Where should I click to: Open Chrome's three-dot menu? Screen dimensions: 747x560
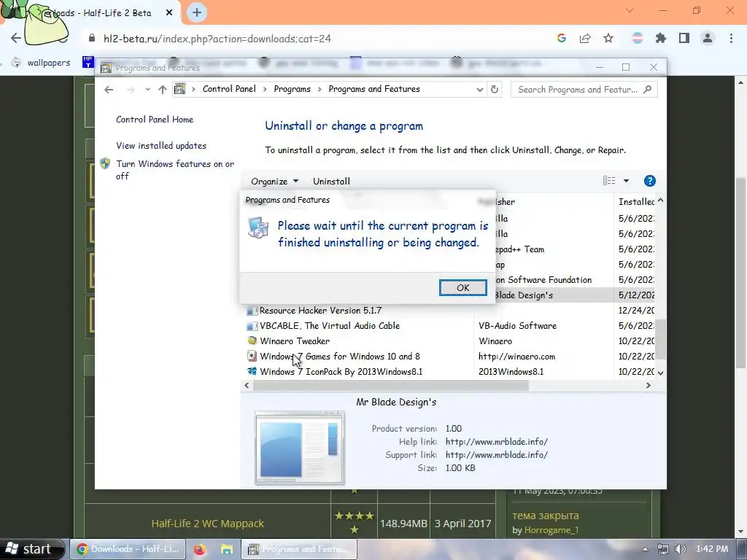[731, 38]
